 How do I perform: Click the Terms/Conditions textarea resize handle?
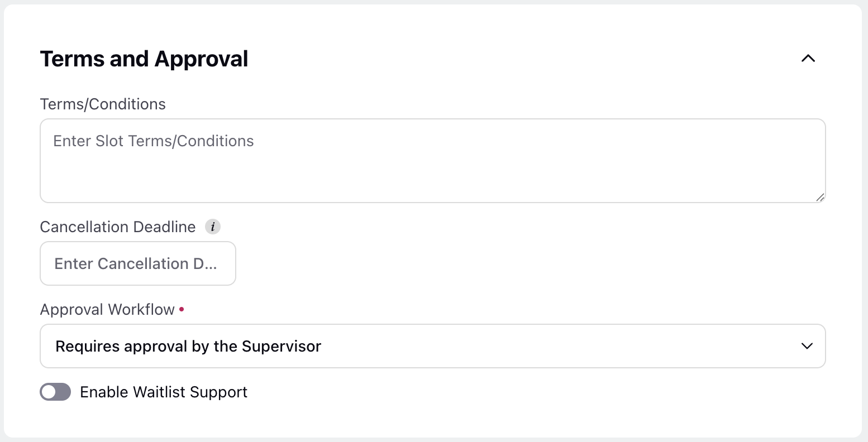[819, 196]
